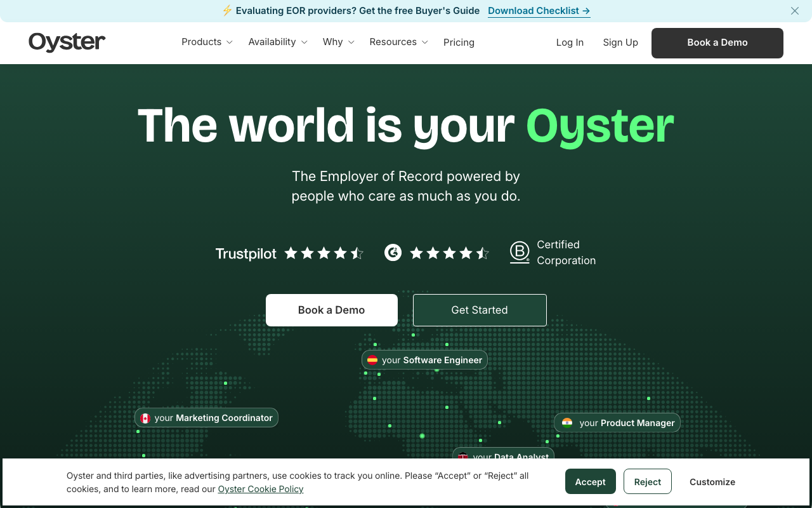Open the Download Checklist link
The height and width of the screenshot is (508, 812).
[539, 11]
